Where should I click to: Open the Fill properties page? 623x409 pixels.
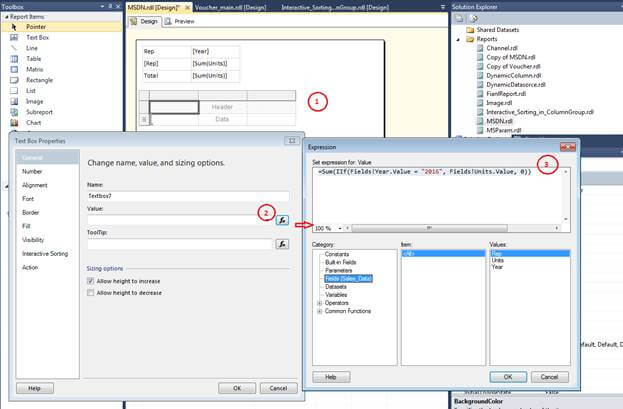tap(26, 226)
